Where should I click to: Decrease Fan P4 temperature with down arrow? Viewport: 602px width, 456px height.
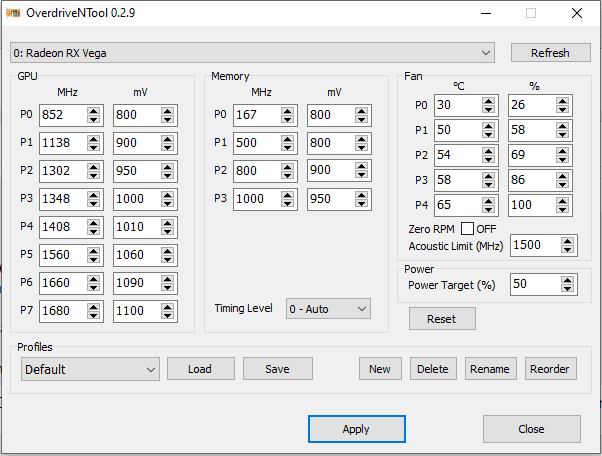point(488,209)
